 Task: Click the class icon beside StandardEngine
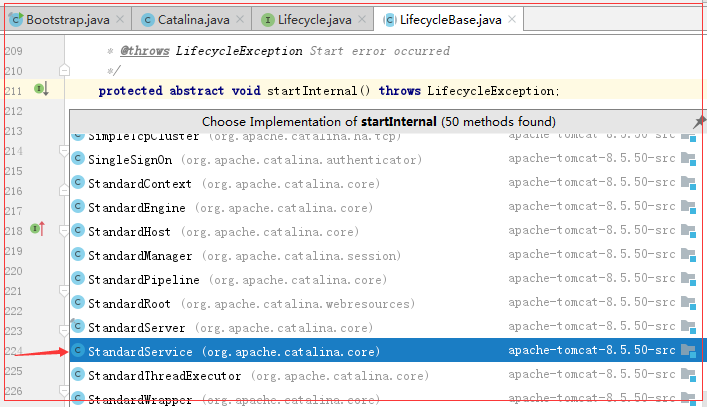coord(78,206)
